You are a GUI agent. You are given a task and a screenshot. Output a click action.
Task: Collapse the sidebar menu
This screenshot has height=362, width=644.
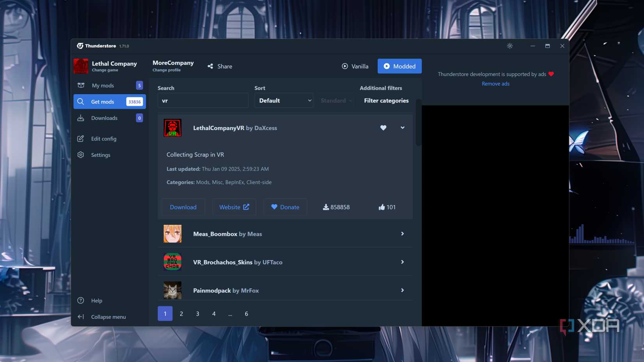click(x=108, y=317)
